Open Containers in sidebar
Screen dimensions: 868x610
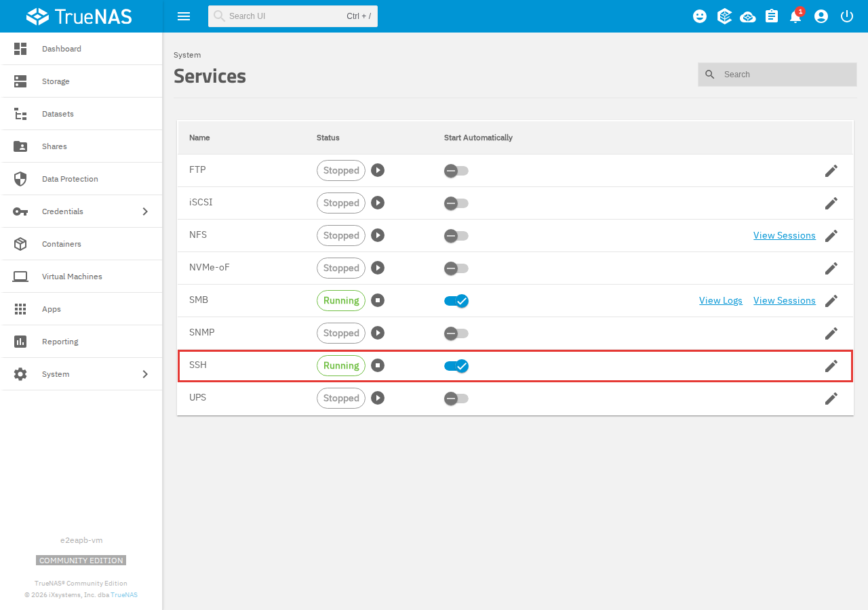[81, 244]
